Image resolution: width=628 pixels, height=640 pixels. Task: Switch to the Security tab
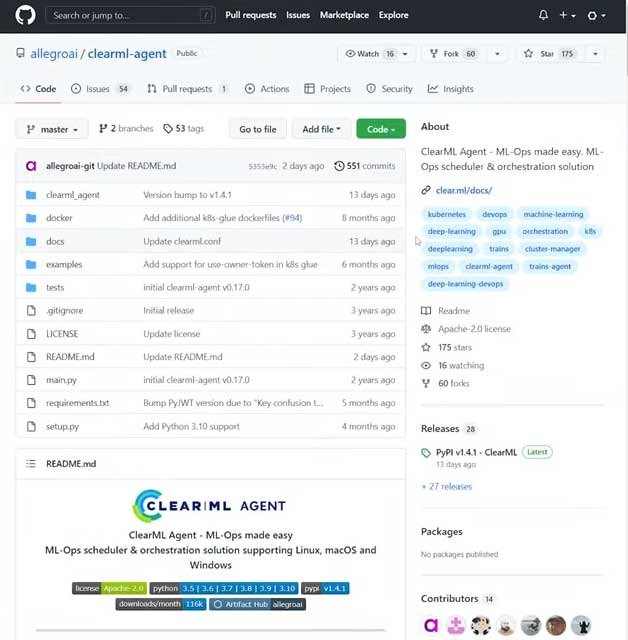point(389,89)
